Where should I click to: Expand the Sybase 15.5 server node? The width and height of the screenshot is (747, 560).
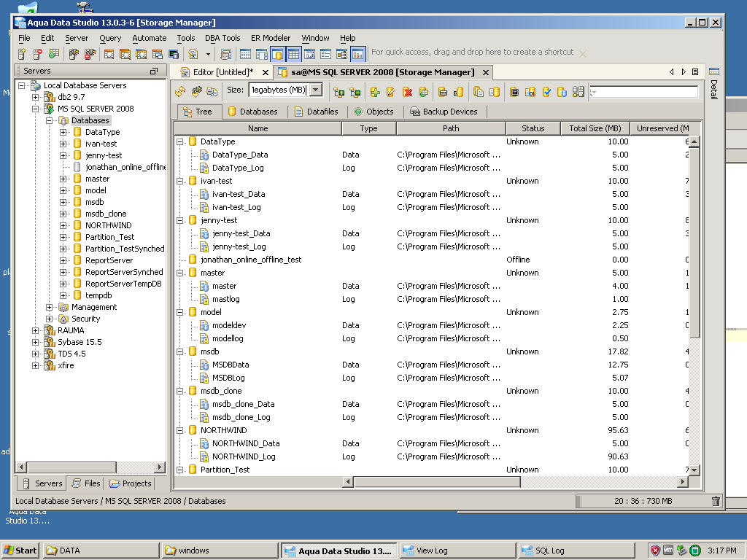35,342
